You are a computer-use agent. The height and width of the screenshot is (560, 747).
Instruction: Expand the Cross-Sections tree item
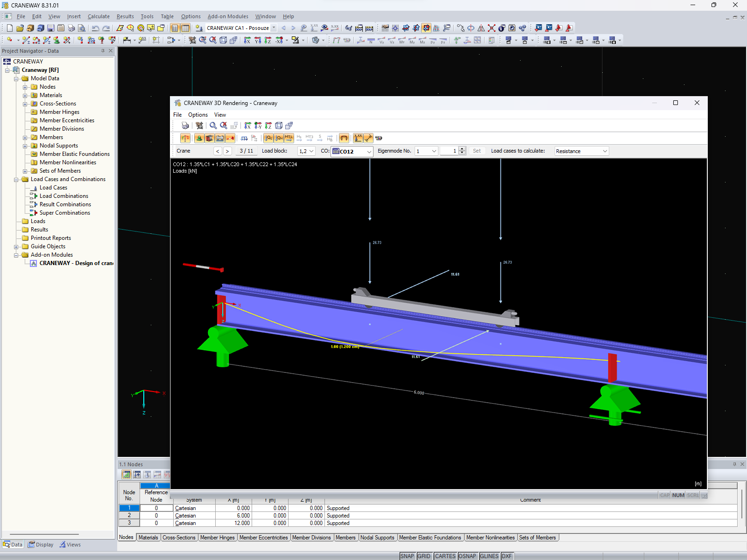click(x=25, y=104)
